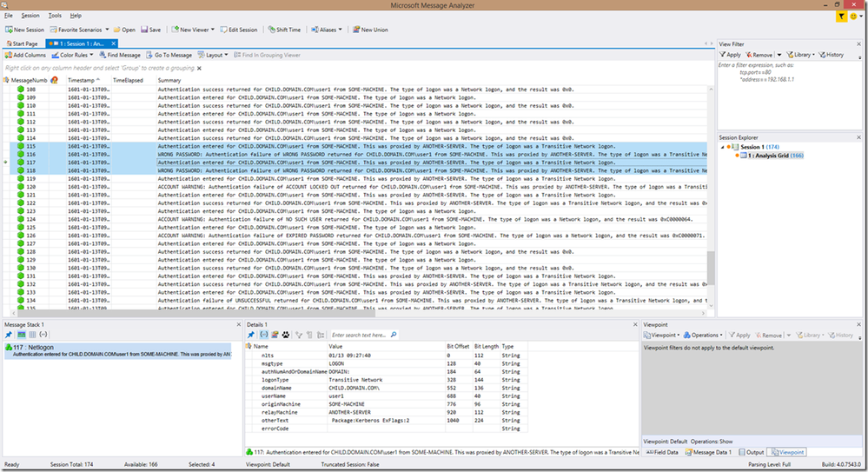Image resolution: width=868 pixels, height=472 pixels.
Task: Switch to the Message Data 1 tab
Action: coord(709,452)
